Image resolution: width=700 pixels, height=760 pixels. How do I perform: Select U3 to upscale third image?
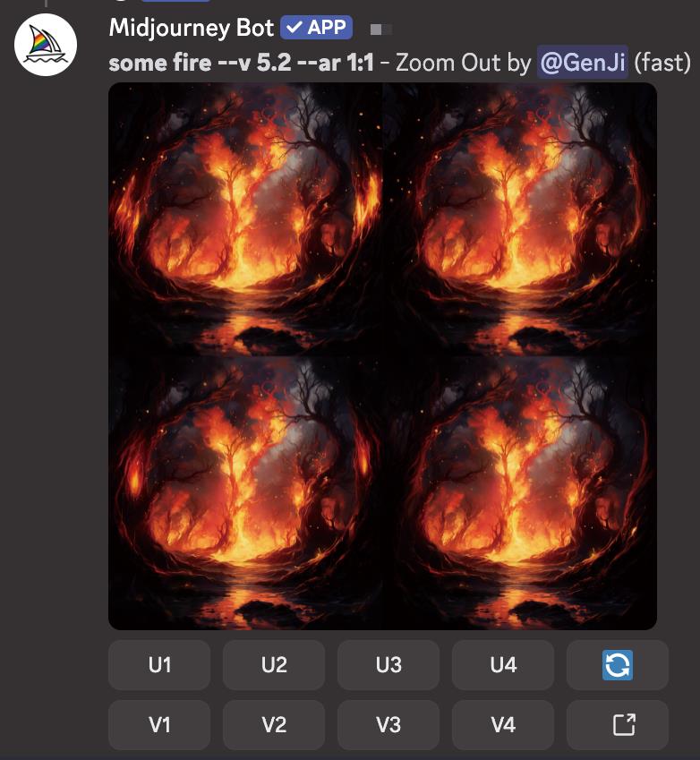click(388, 664)
